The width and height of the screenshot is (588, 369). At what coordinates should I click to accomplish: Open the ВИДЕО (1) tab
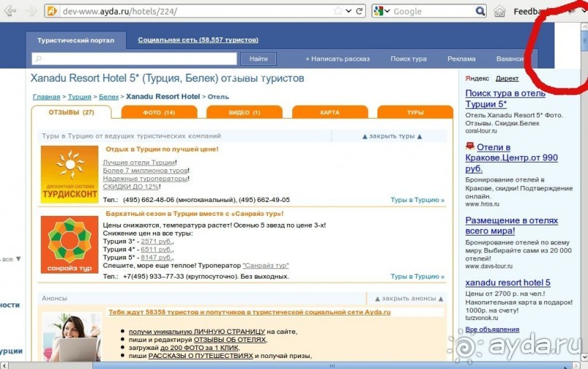245,112
